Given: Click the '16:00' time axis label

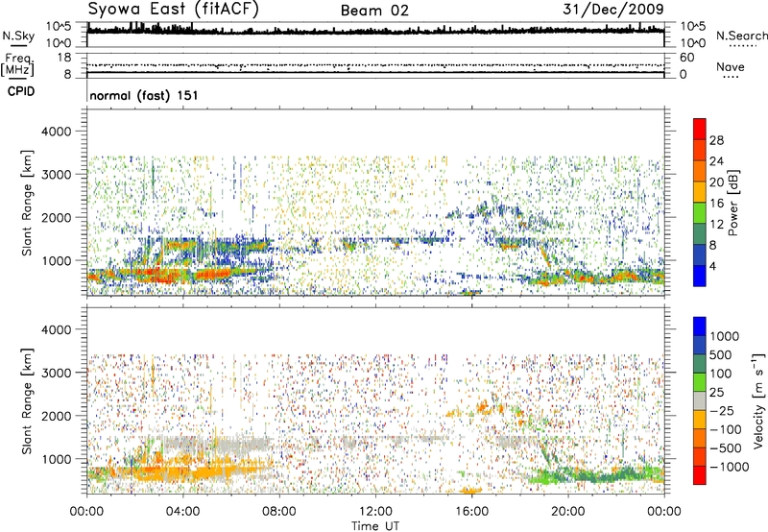Looking at the screenshot, I should pyautogui.click(x=471, y=512).
